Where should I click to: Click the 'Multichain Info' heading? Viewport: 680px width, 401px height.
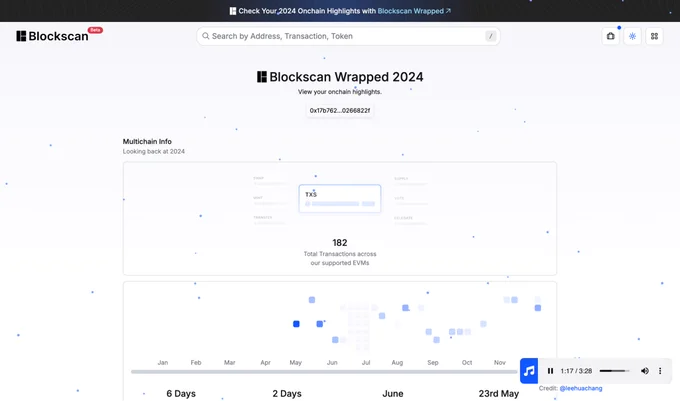(x=147, y=141)
